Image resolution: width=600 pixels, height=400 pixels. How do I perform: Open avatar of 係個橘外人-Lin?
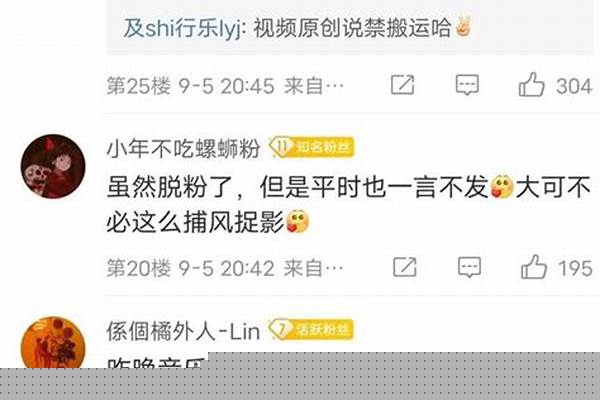[x=53, y=342]
